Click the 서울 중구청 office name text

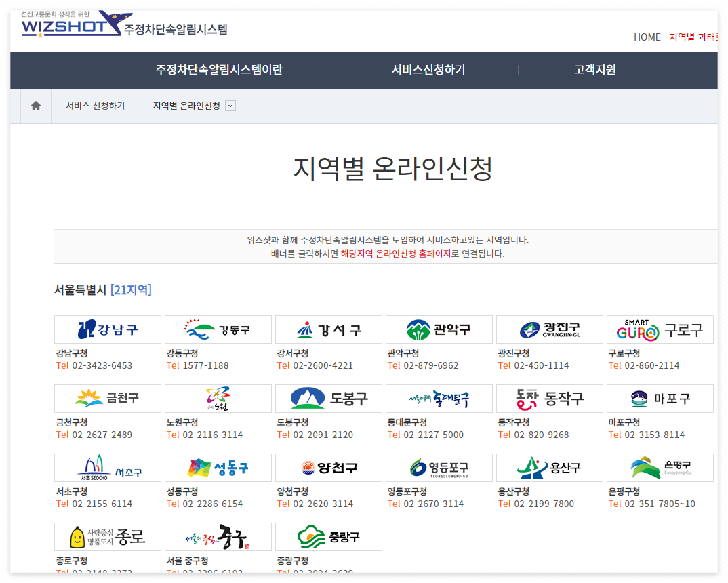pos(187,561)
